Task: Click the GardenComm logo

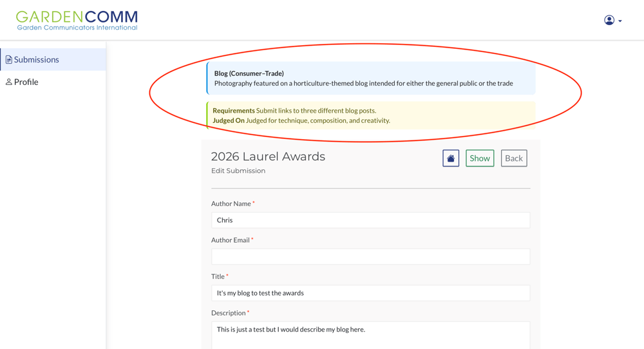Action: [x=77, y=20]
